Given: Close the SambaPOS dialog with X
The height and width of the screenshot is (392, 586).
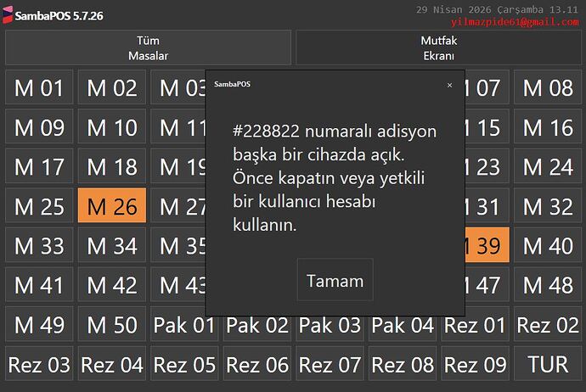Looking at the screenshot, I should tap(449, 85).
